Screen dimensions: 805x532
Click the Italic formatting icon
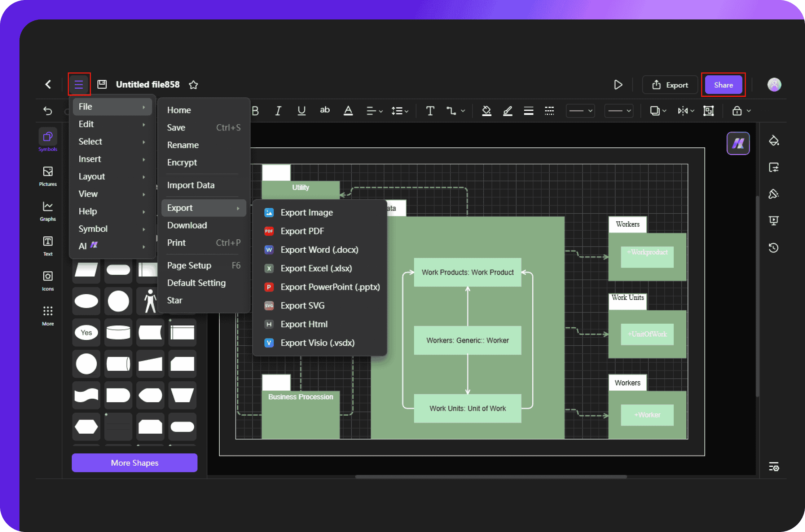click(x=277, y=112)
